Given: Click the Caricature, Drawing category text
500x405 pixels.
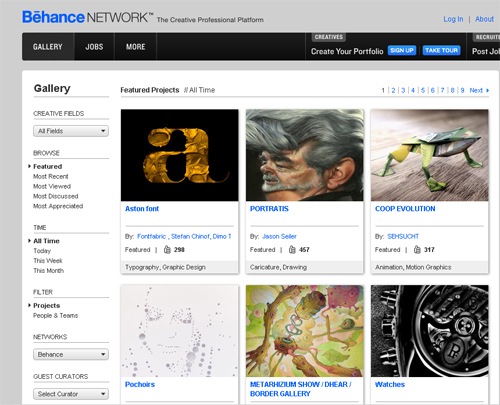Looking at the screenshot, I should (x=278, y=267).
